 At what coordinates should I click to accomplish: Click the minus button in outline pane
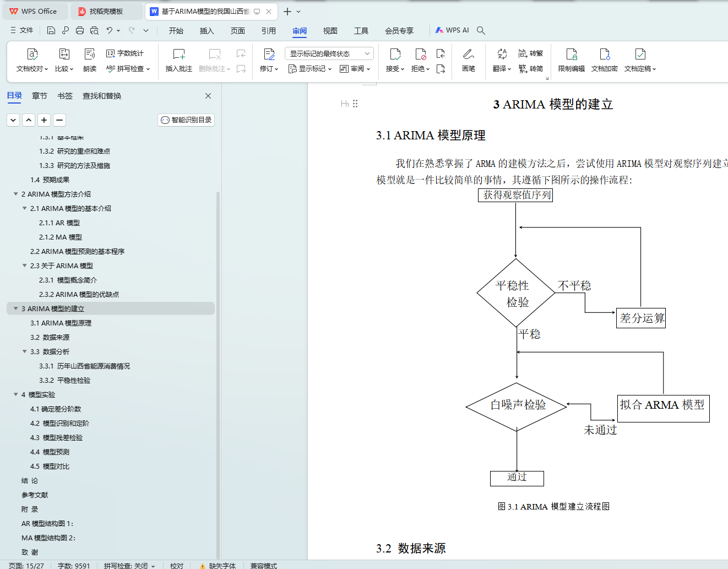tap(59, 120)
